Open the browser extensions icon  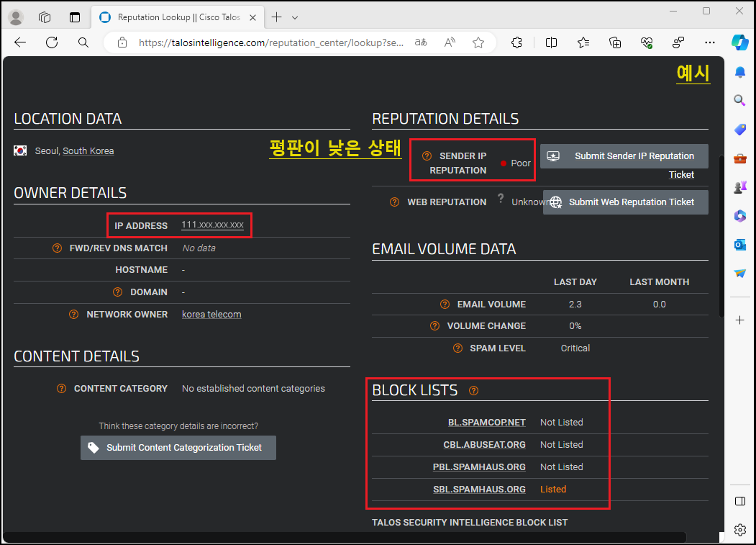pyautogui.click(x=516, y=42)
